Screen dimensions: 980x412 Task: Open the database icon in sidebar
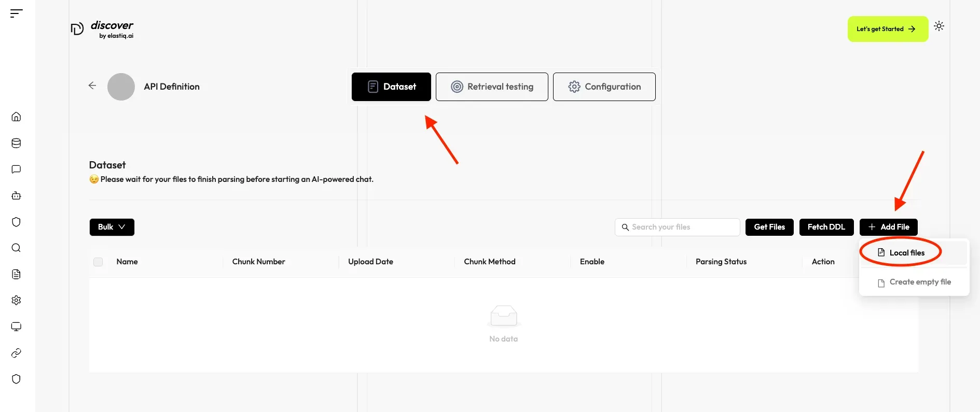pos(17,143)
